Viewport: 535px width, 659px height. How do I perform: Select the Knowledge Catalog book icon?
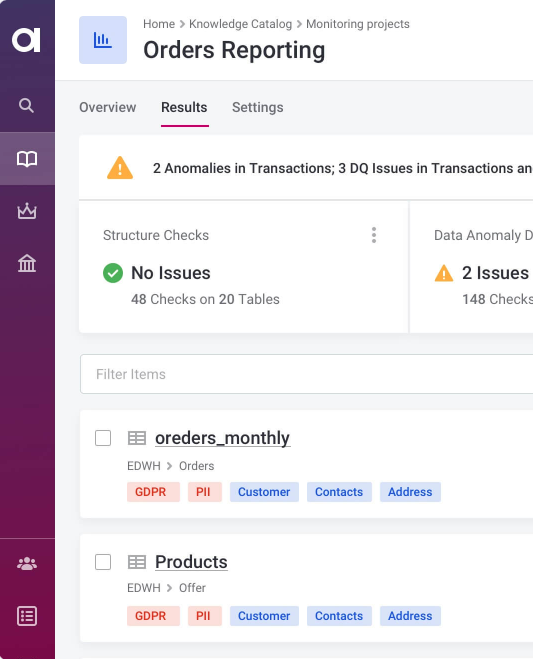27,159
